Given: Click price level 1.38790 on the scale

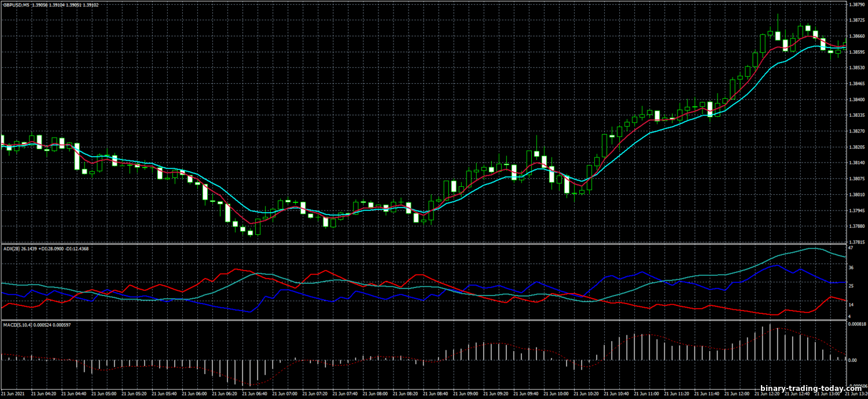Looking at the screenshot, I should pos(856,5).
